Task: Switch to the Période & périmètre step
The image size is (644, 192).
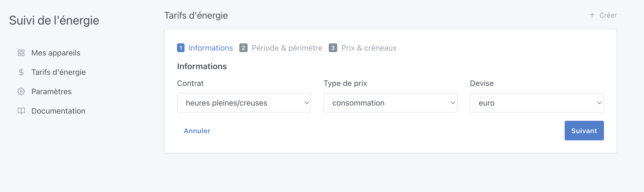Action: pyautogui.click(x=287, y=48)
